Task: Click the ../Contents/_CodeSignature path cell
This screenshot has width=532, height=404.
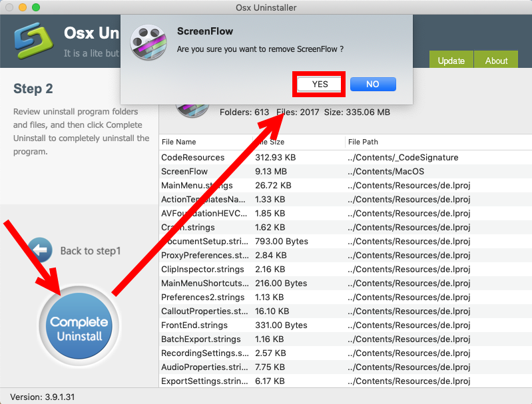Action: (403, 157)
